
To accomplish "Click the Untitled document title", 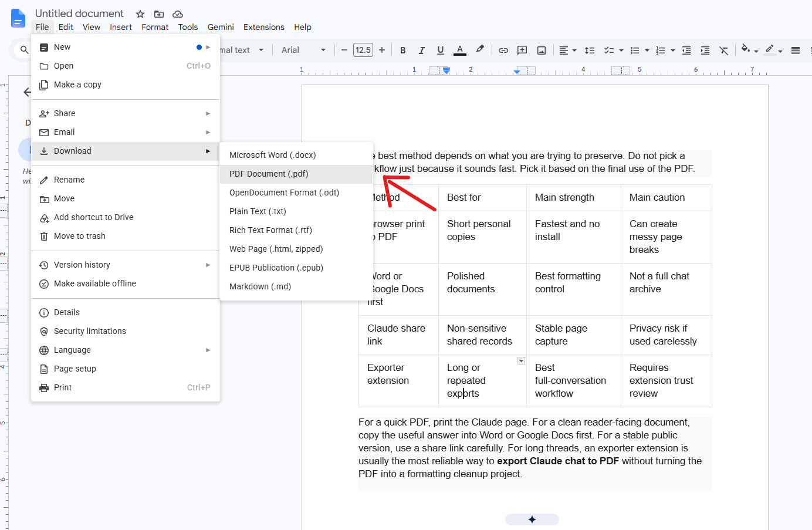I will 79,13.
